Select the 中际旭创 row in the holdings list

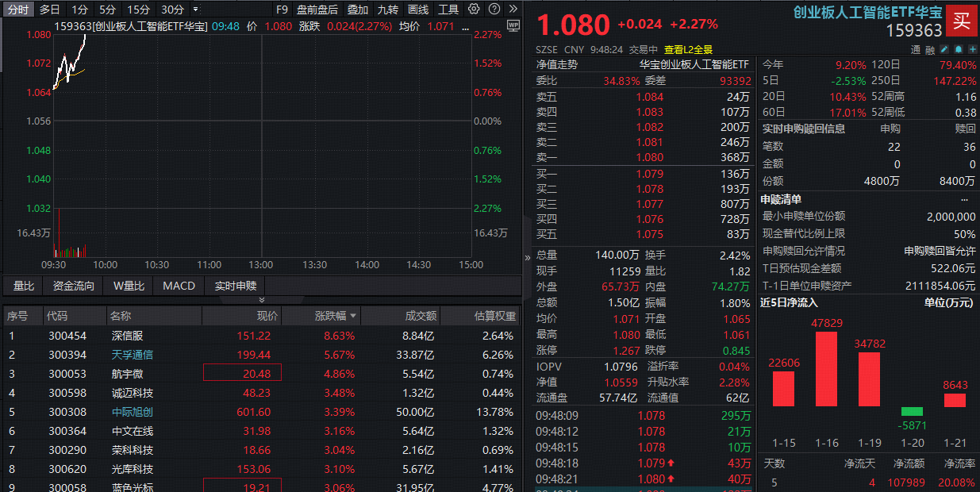133,412
